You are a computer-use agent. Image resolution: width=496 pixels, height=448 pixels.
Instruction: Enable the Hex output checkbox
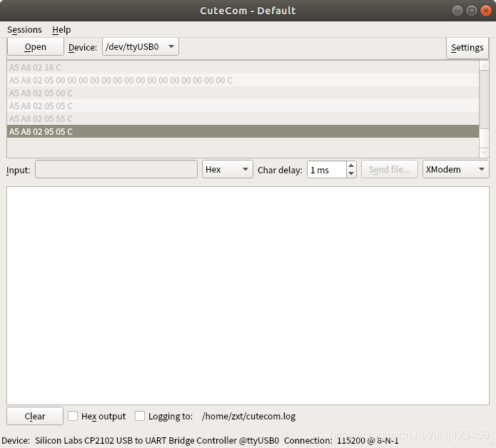pyautogui.click(x=73, y=416)
